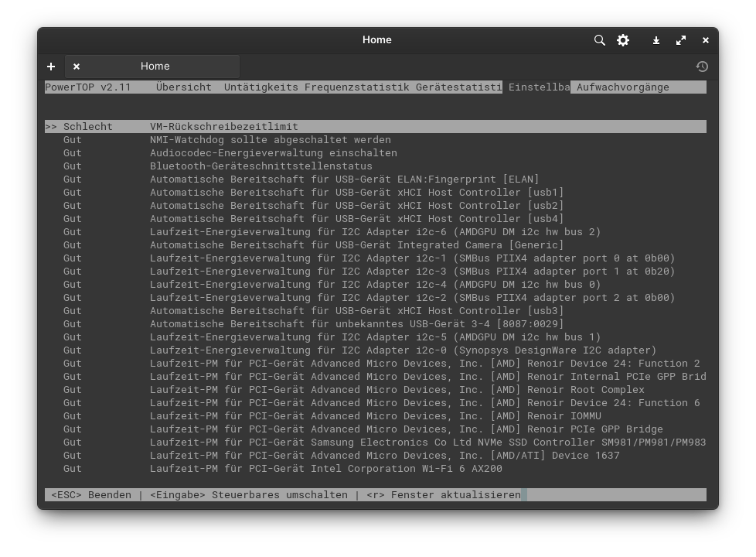Select Renoir Root Complex row

click(x=376, y=390)
